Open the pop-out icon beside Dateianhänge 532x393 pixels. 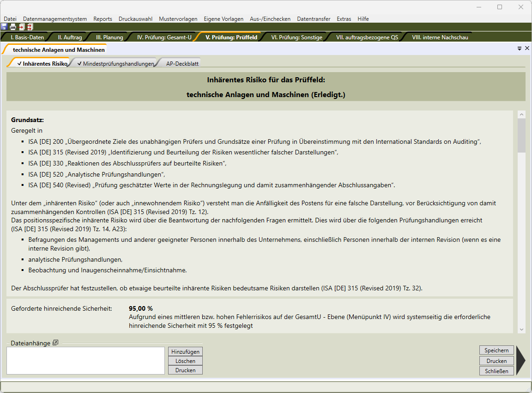coord(55,343)
